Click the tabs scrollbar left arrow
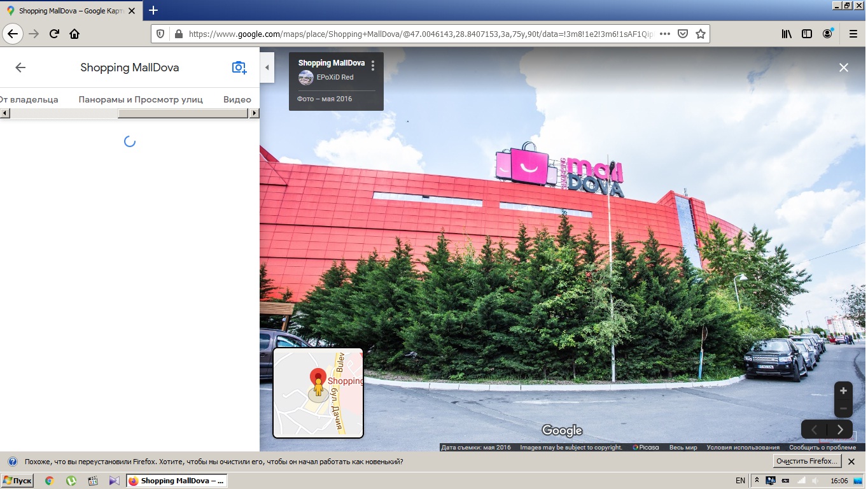Viewport: 868px width, 489px height. pos(4,113)
